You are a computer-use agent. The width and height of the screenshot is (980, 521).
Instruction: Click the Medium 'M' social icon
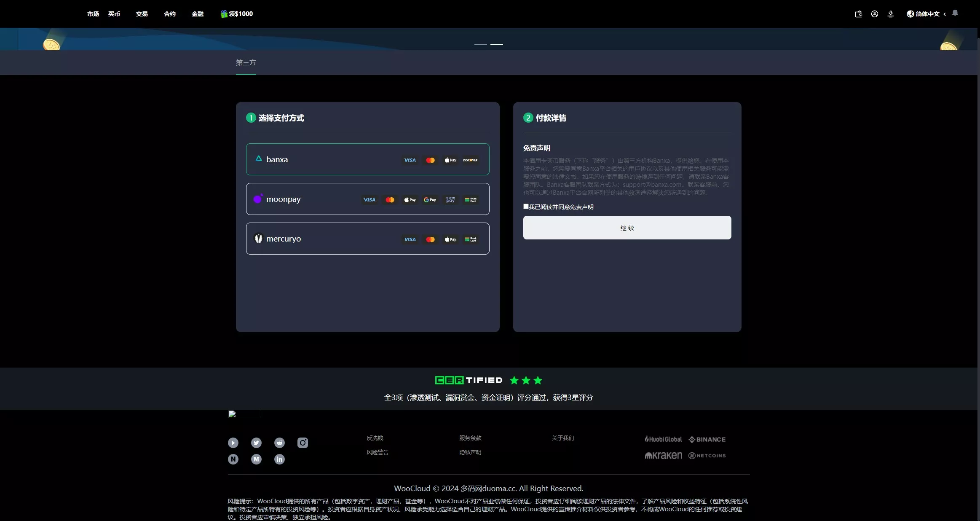tap(256, 459)
